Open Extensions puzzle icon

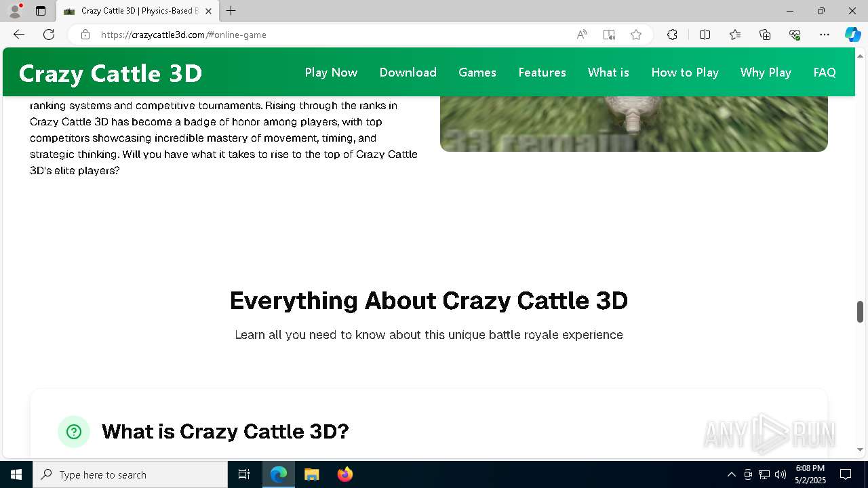[672, 35]
